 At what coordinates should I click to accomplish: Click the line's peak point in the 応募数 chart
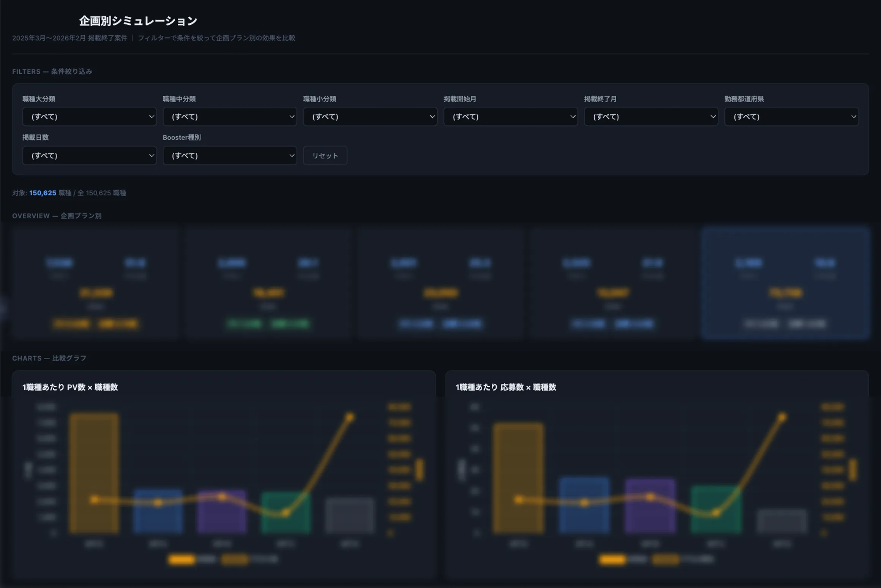tap(782, 417)
